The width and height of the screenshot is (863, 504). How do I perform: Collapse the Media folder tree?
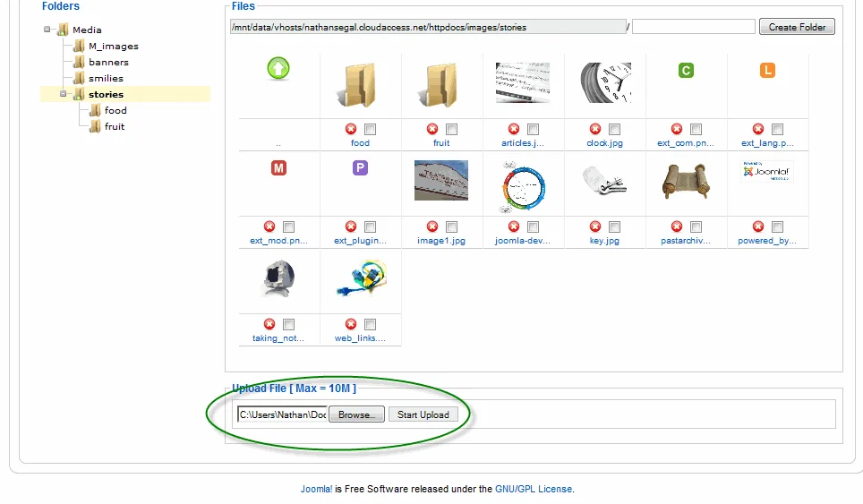pyautogui.click(x=47, y=30)
